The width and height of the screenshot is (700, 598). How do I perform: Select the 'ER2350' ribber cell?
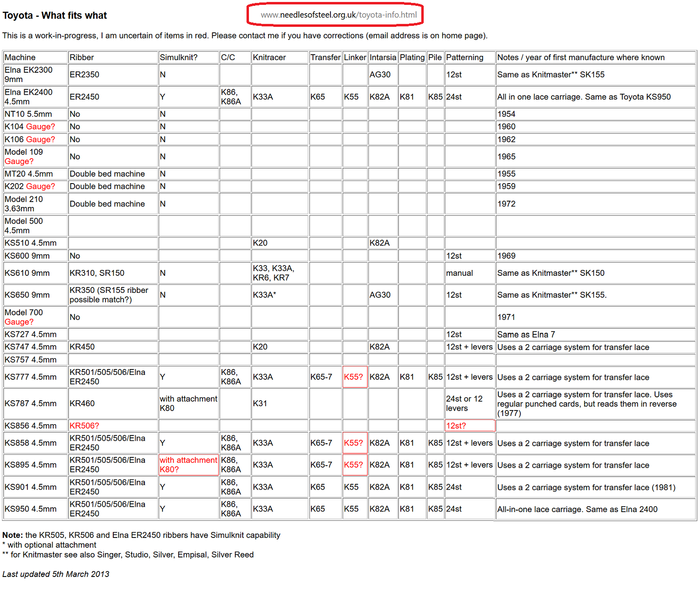tap(113, 75)
